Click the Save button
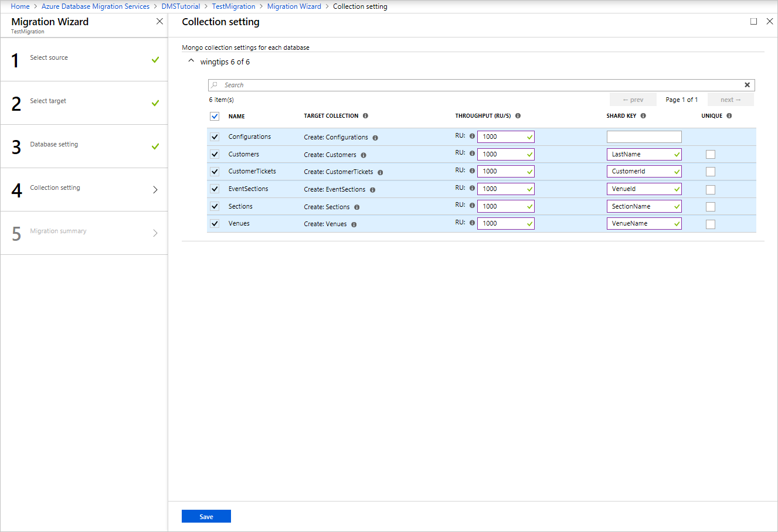 (x=206, y=516)
